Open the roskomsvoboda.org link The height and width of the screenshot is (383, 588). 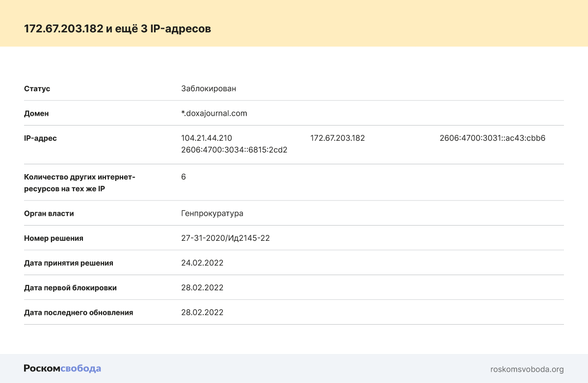pyautogui.click(x=527, y=369)
